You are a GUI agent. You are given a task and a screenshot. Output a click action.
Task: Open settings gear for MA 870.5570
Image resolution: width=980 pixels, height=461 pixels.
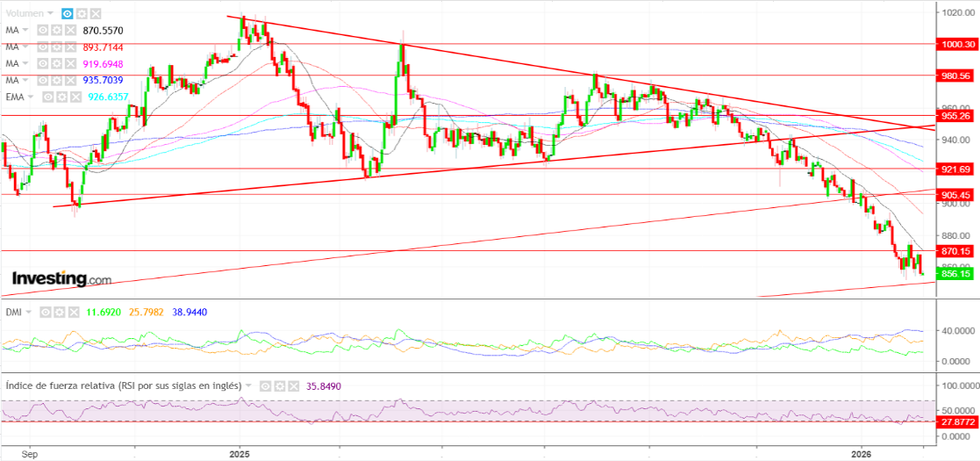(x=54, y=30)
